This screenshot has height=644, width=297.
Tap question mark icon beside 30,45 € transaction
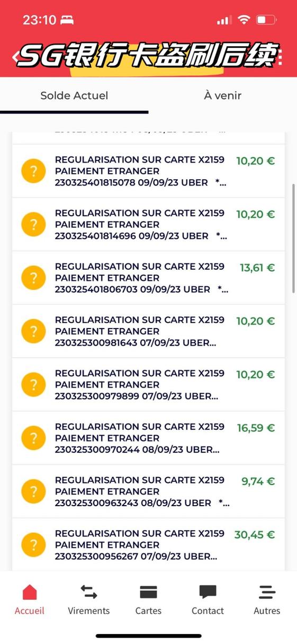[33, 545]
